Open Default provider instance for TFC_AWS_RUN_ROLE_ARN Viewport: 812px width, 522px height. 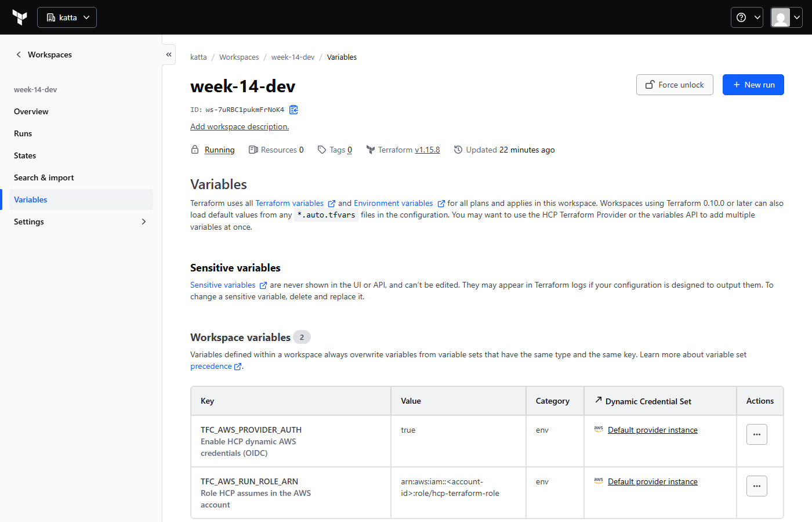(652, 481)
